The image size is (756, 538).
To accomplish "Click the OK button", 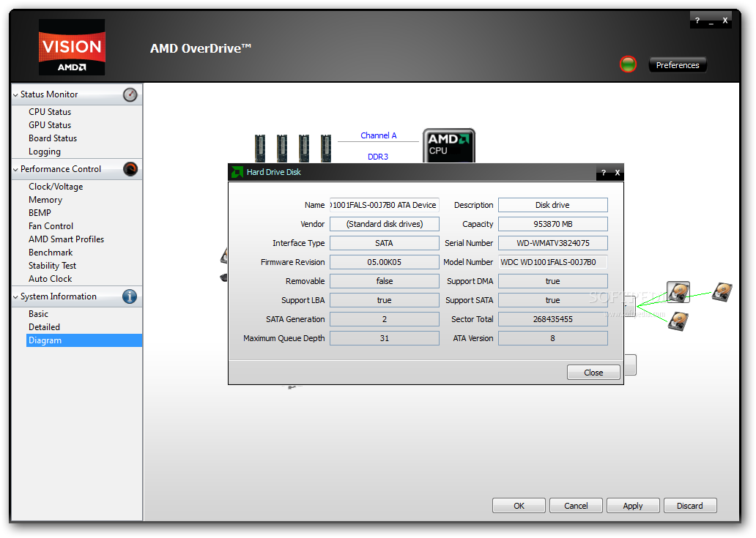I will 519,506.
